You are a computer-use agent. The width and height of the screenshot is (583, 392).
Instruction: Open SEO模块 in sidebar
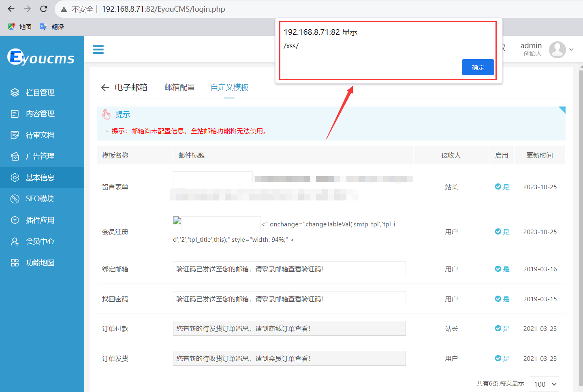[42, 199]
